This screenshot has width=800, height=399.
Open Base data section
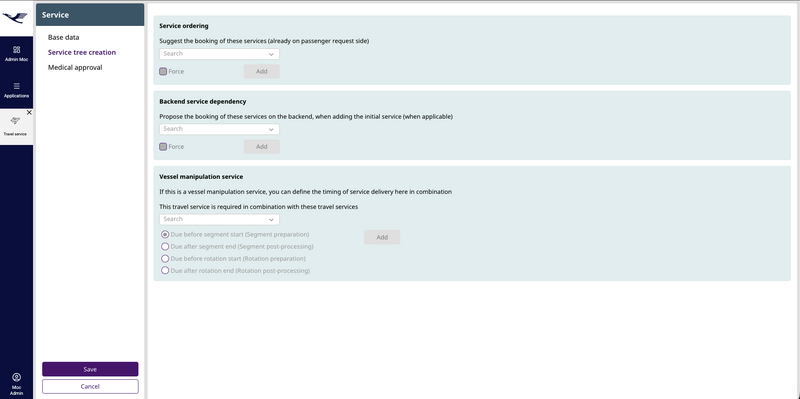coord(63,37)
